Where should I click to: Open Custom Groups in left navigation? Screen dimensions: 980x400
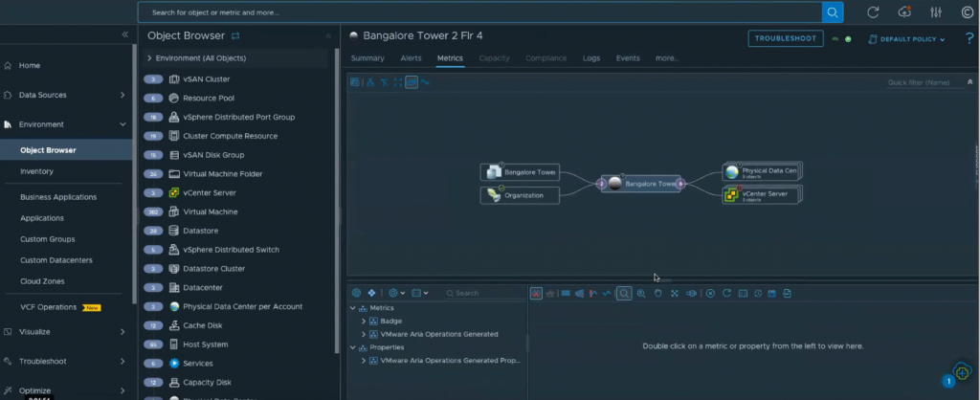coord(47,239)
